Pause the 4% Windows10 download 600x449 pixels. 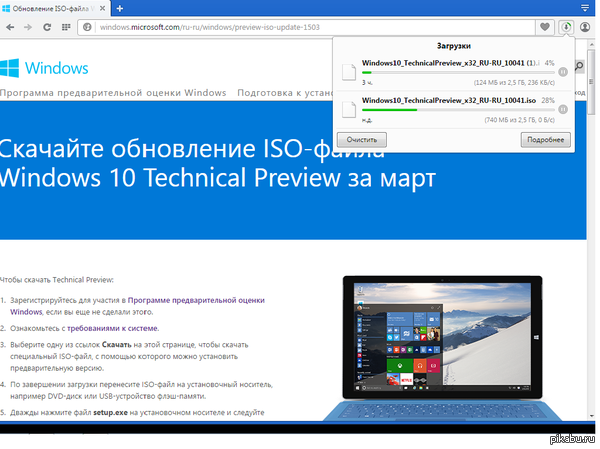coord(563,72)
